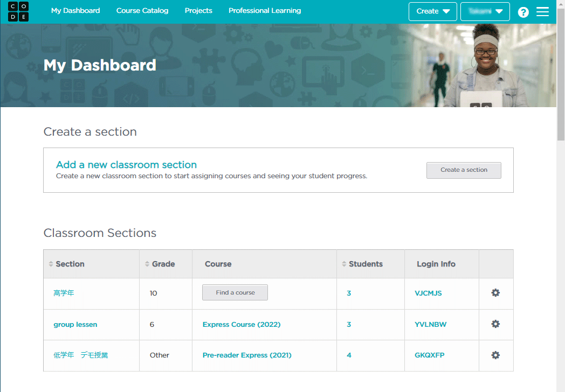Image resolution: width=565 pixels, height=392 pixels.
Task: Click the Code.org logo icon
Action: 18,11
